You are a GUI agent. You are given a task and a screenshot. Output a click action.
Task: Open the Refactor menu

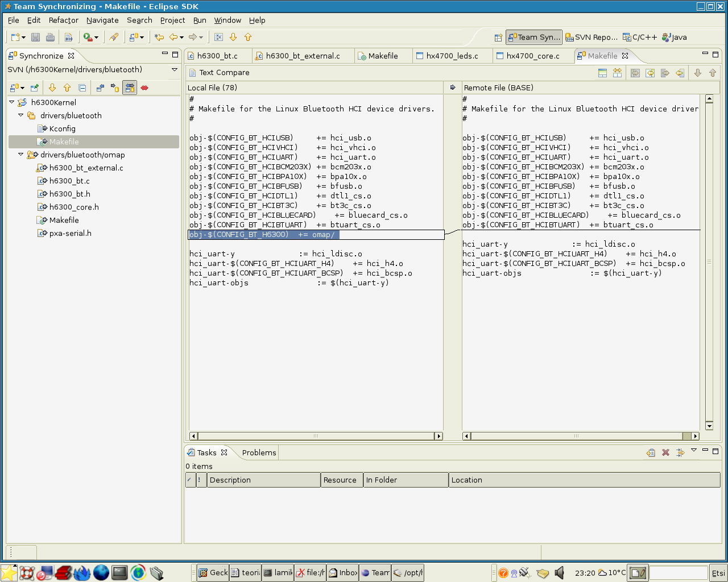tap(63, 20)
